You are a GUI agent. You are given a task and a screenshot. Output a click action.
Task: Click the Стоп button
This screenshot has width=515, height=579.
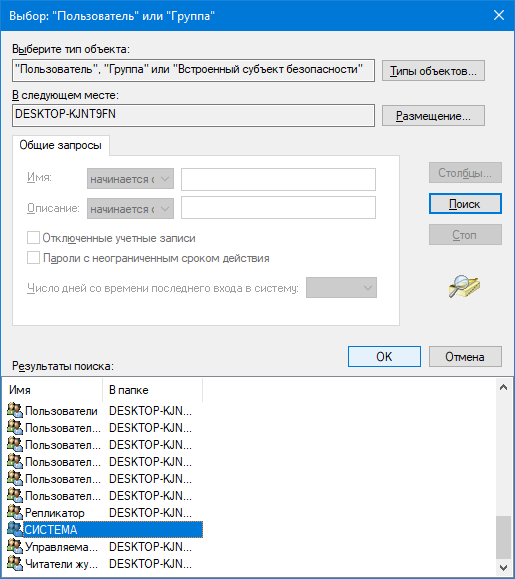465,234
